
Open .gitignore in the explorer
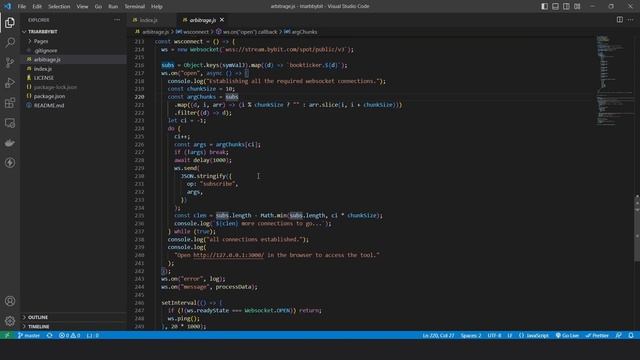click(x=46, y=51)
